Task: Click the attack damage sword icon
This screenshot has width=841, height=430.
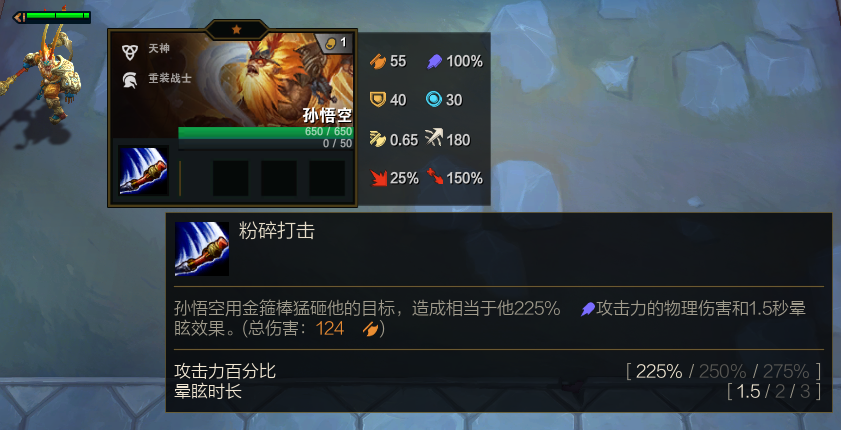Action: [x=378, y=61]
